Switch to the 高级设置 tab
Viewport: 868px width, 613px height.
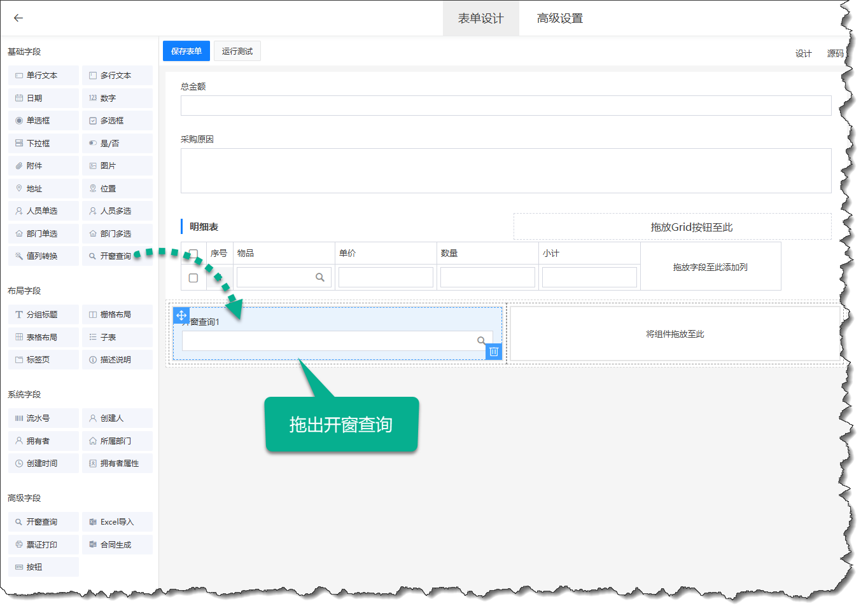click(559, 18)
